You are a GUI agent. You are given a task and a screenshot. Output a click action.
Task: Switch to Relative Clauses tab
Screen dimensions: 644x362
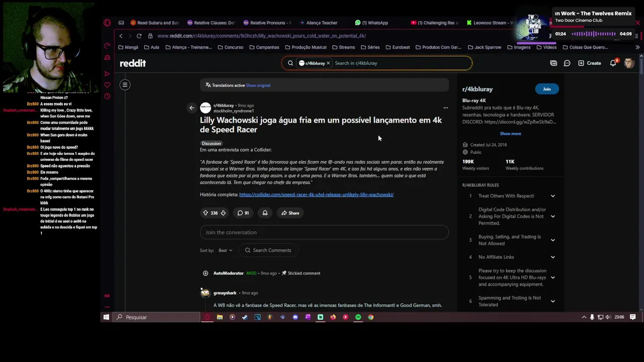click(211, 23)
